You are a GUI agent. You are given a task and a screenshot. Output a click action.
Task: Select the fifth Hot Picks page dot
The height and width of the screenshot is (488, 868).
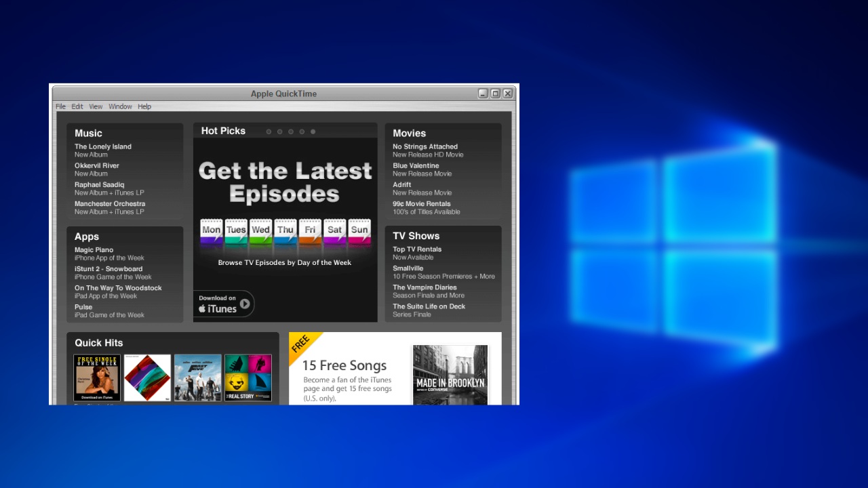pos(313,131)
